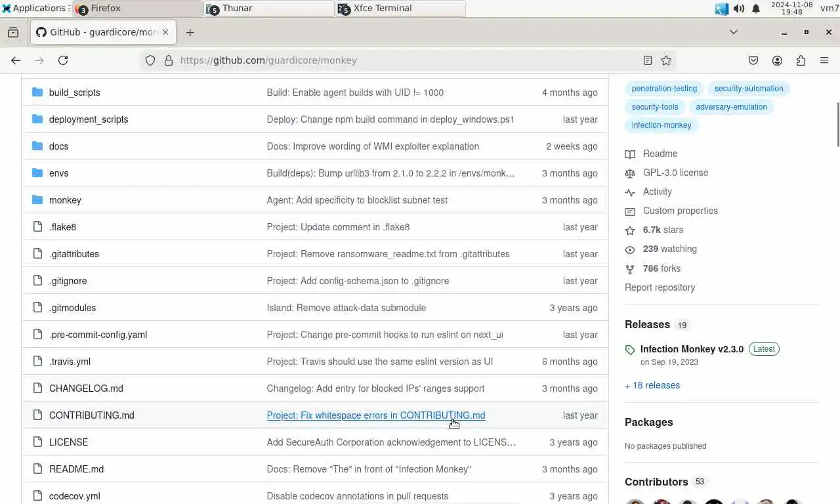The width and height of the screenshot is (840, 504).
Task: Click the page vertical scrollbar
Action: pos(837,125)
